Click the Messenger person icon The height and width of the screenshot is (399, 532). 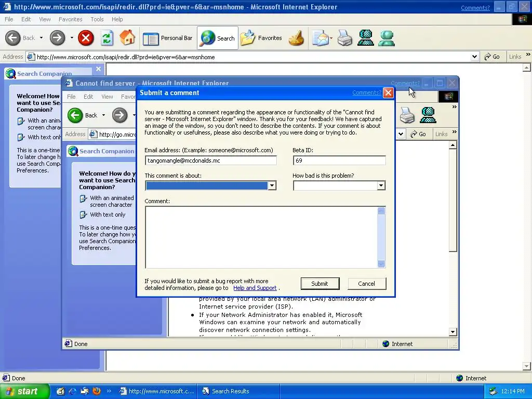(387, 38)
